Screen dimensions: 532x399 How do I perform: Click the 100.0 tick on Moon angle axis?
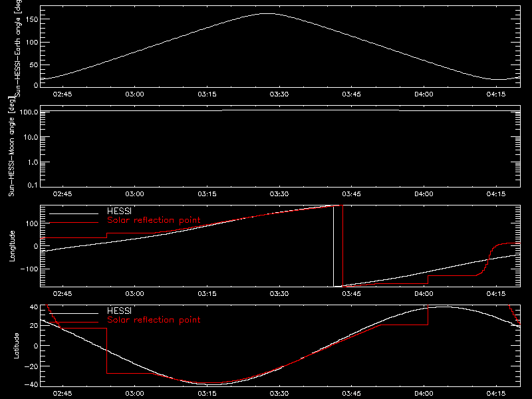click(x=29, y=112)
